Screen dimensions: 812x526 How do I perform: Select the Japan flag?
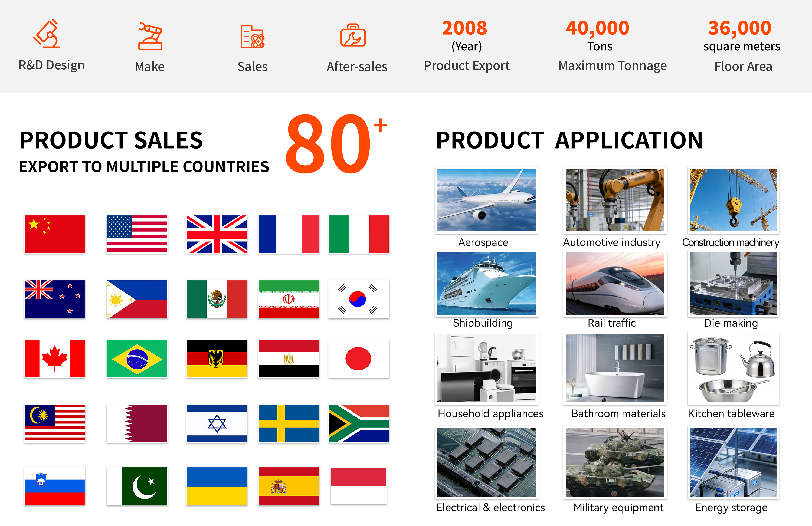[358, 359]
